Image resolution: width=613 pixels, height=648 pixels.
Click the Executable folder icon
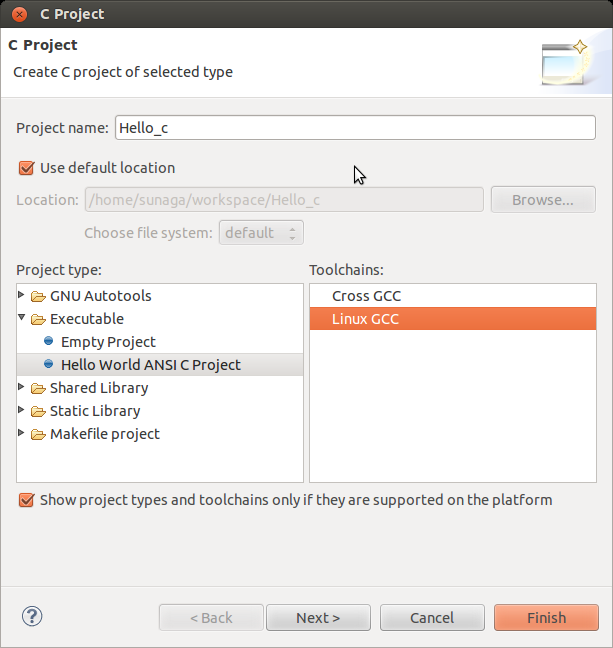[38, 320]
